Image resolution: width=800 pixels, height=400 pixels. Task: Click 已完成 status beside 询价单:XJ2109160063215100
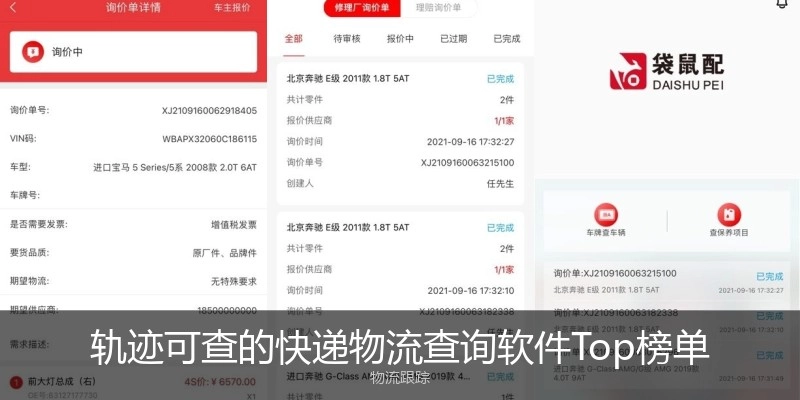point(769,277)
